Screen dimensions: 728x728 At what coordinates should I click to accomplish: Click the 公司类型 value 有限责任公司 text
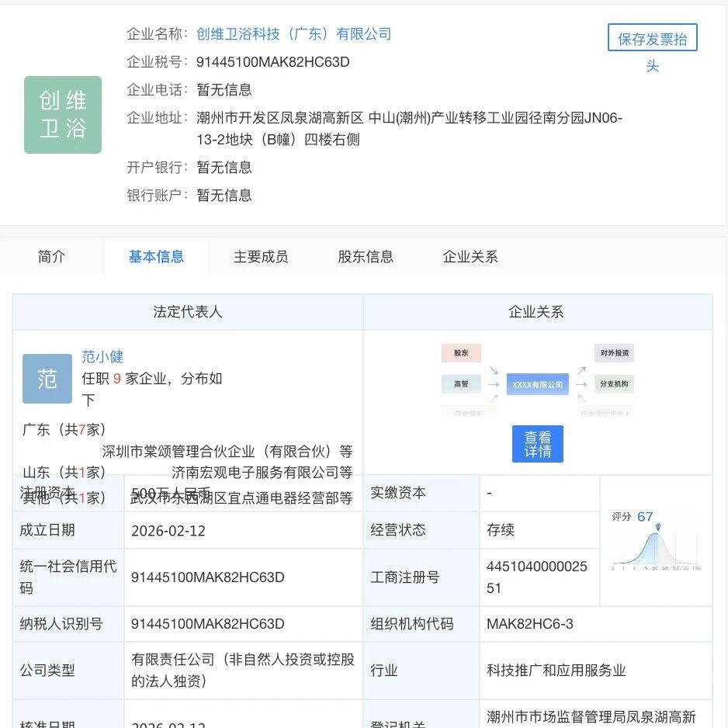243,670
